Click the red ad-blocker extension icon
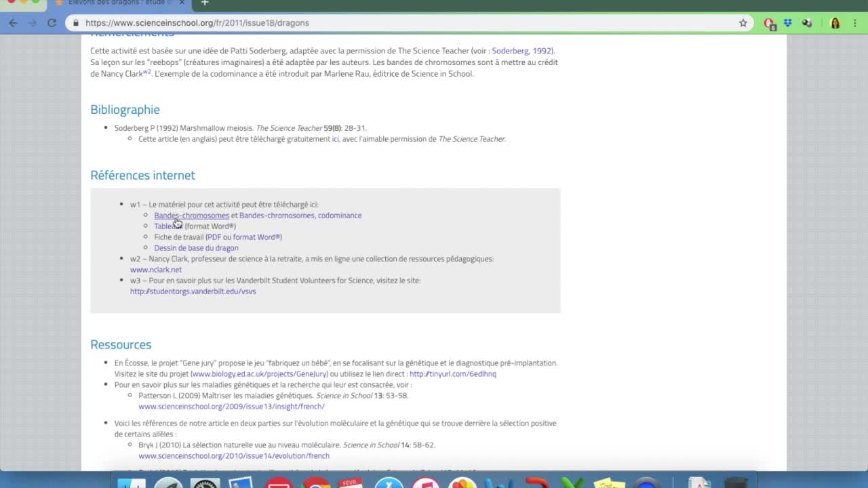 769,23
